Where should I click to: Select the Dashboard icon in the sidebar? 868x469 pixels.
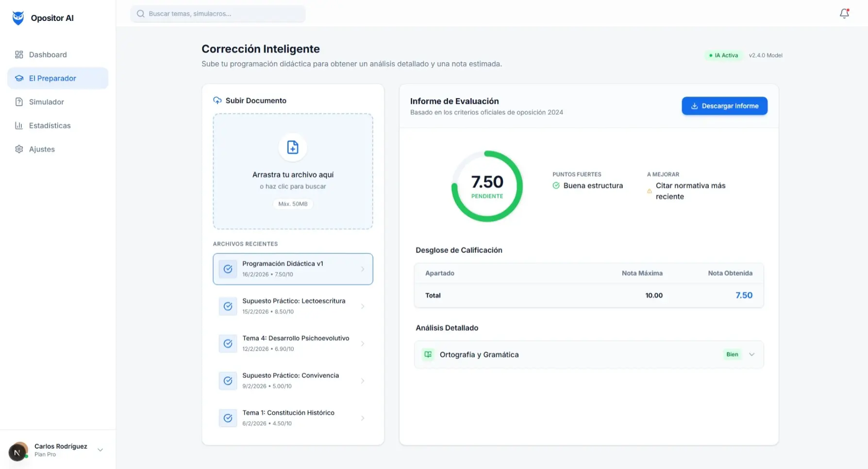click(x=19, y=54)
